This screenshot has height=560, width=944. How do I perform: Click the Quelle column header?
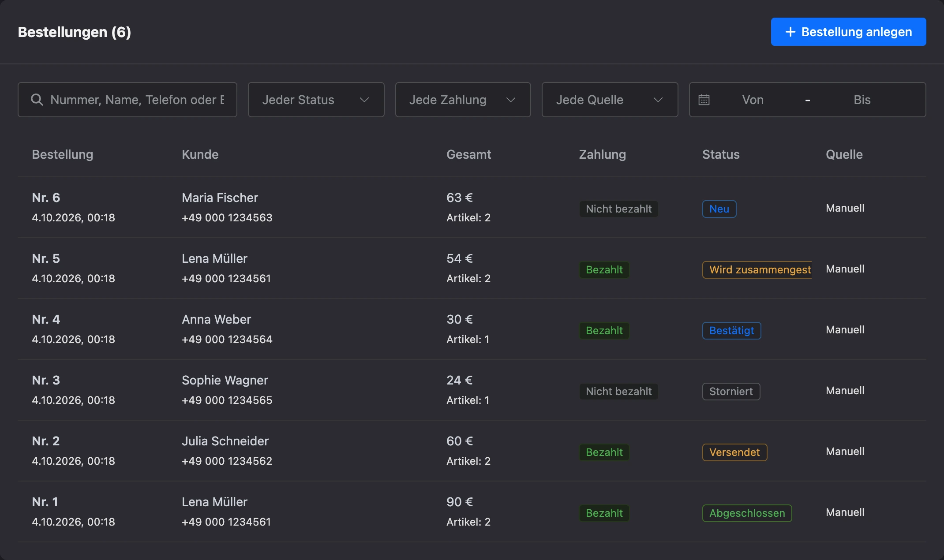pos(844,154)
